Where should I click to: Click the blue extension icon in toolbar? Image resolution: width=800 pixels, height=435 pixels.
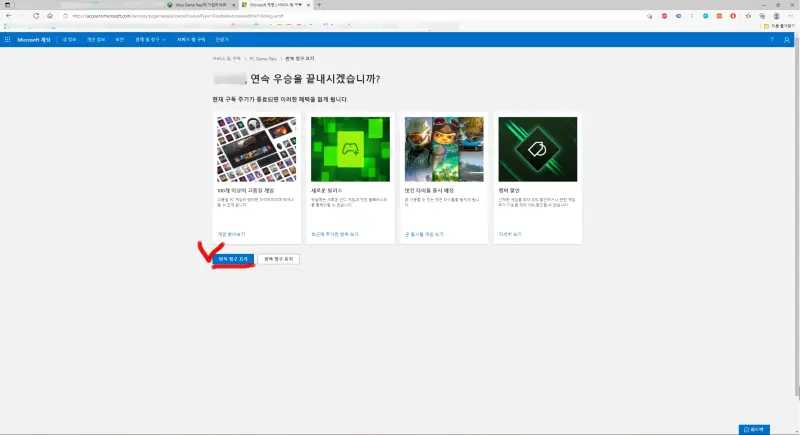(x=678, y=16)
